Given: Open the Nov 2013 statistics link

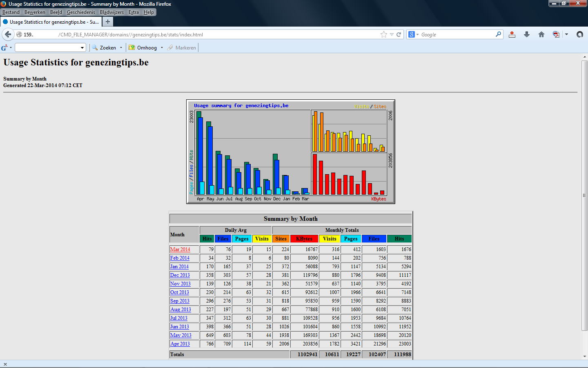Looking at the screenshot, I should click(180, 284).
